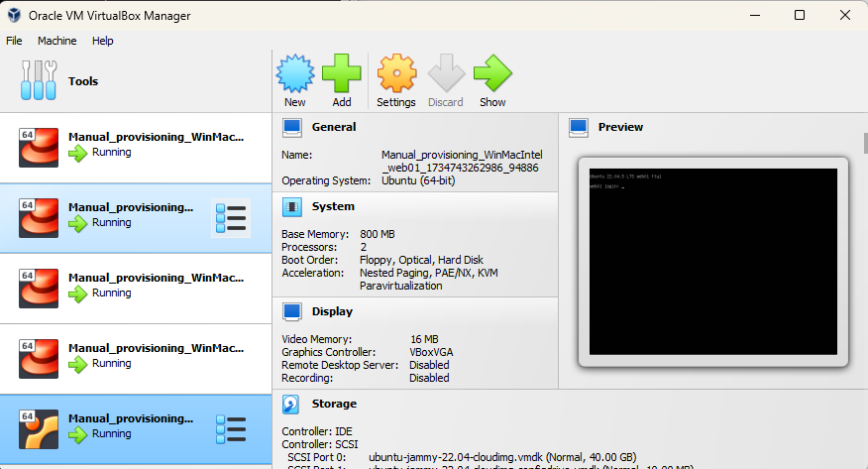Collapse the General section header
The height and width of the screenshot is (469, 868).
click(333, 127)
